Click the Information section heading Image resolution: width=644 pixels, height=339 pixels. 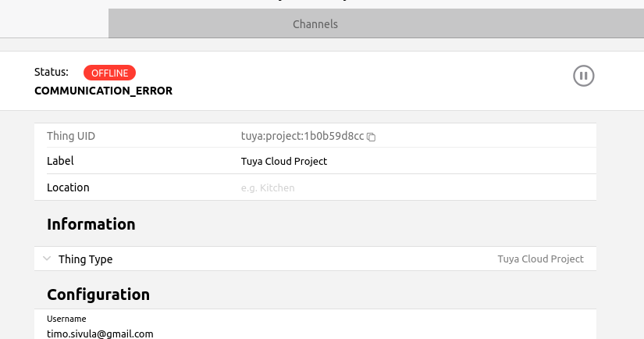pos(91,224)
